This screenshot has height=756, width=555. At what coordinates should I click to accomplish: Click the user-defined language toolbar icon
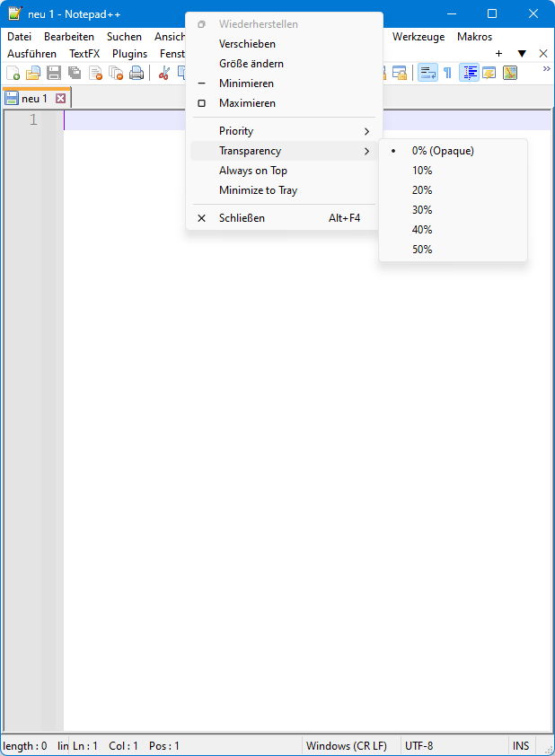point(489,73)
